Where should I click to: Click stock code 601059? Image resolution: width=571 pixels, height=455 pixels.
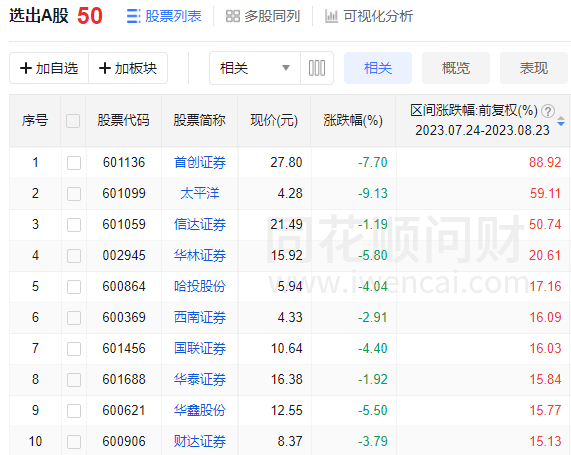(x=124, y=224)
